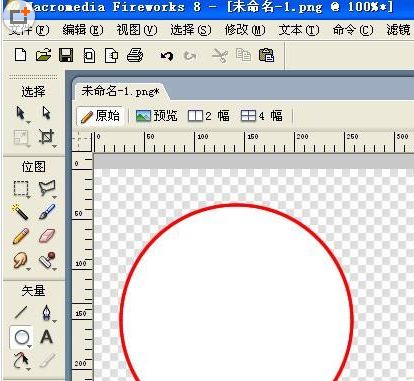Open the 命令(C) menu
414x381 pixels.
point(353,31)
